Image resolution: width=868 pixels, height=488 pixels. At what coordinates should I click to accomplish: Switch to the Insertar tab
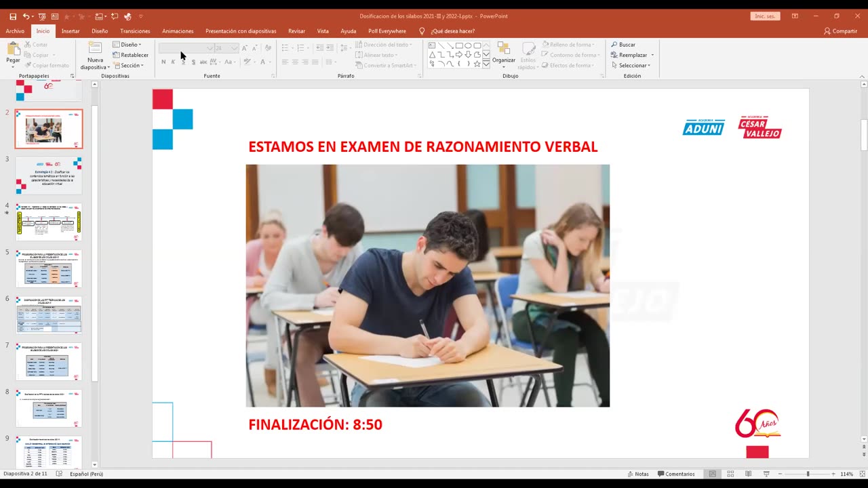(x=71, y=31)
